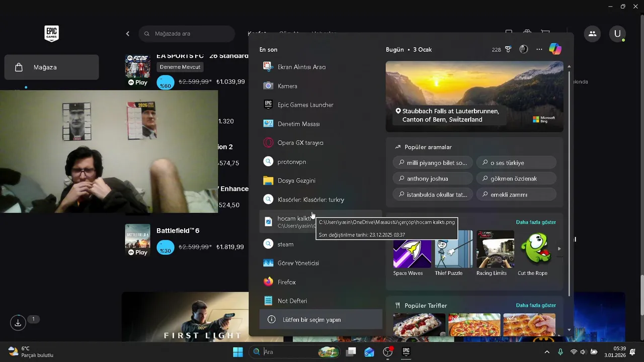Select Klasörler: turkry recent search

320,200
